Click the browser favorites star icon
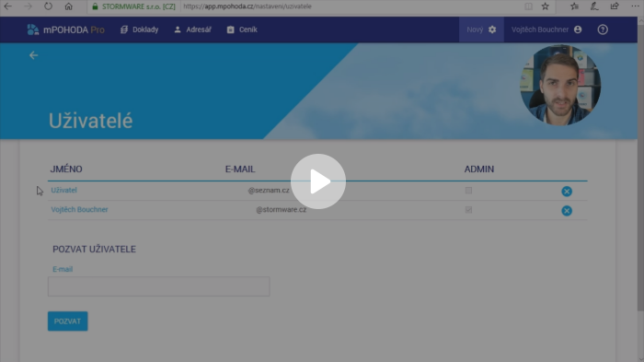The image size is (644, 362). pyautogui.click(x=545, y=6)
